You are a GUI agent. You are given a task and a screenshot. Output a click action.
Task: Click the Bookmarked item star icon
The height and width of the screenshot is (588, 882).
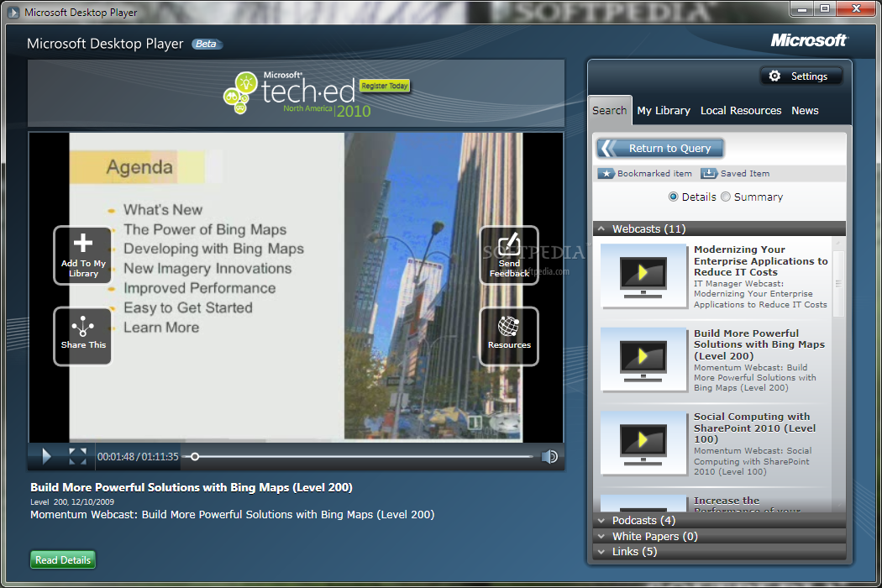point(606,173)
